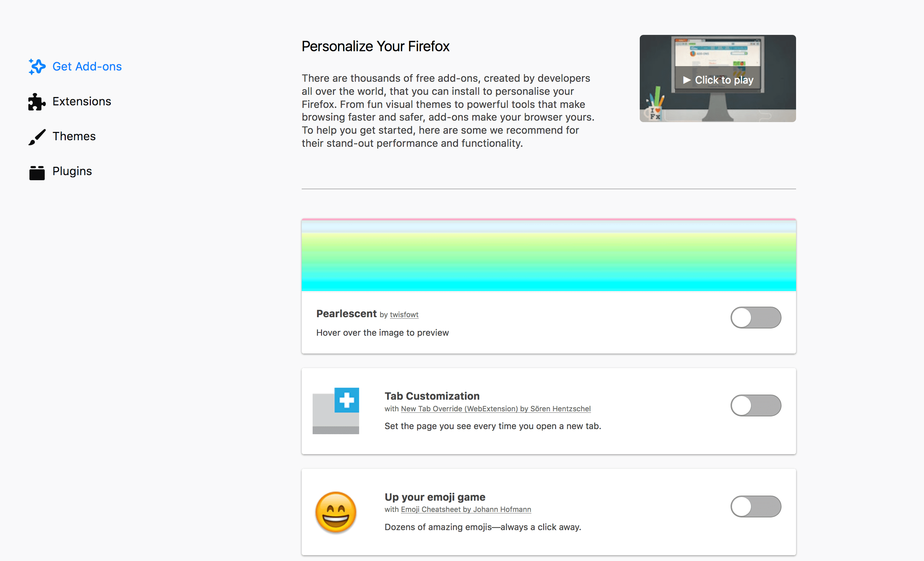Toggle on the Tab Customization add-on
The height and width of the screenshot is (561, 924).
pos(756,405)
